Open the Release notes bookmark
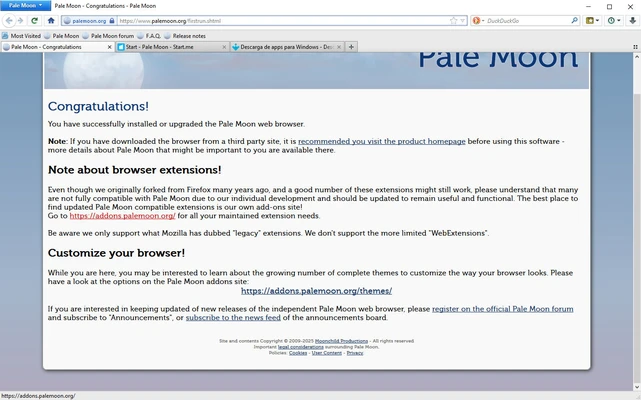Screen dimensions: 641x400 185,36
